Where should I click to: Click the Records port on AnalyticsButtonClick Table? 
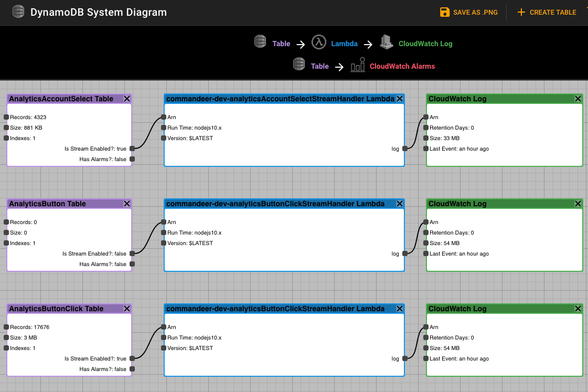tap(6, 327)
